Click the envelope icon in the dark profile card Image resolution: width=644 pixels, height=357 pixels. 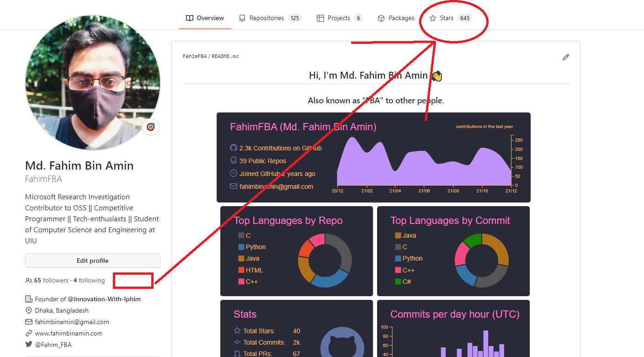coord(234,186)
